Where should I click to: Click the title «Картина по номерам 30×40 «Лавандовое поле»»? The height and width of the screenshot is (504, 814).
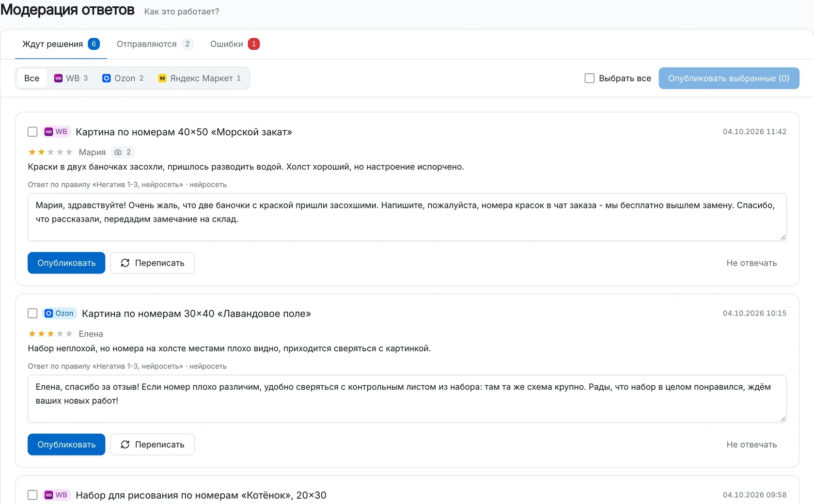pos(197,314)
